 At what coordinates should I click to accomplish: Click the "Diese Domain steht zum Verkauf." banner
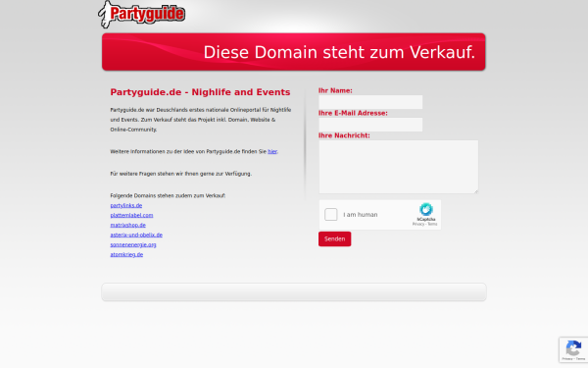point(294,52)
